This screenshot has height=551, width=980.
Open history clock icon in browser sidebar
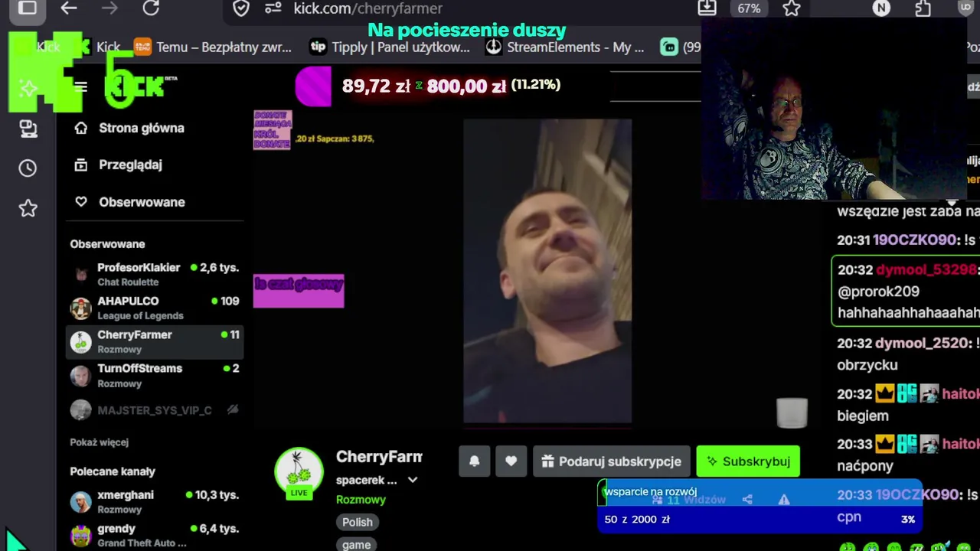(x=28, y=168)
